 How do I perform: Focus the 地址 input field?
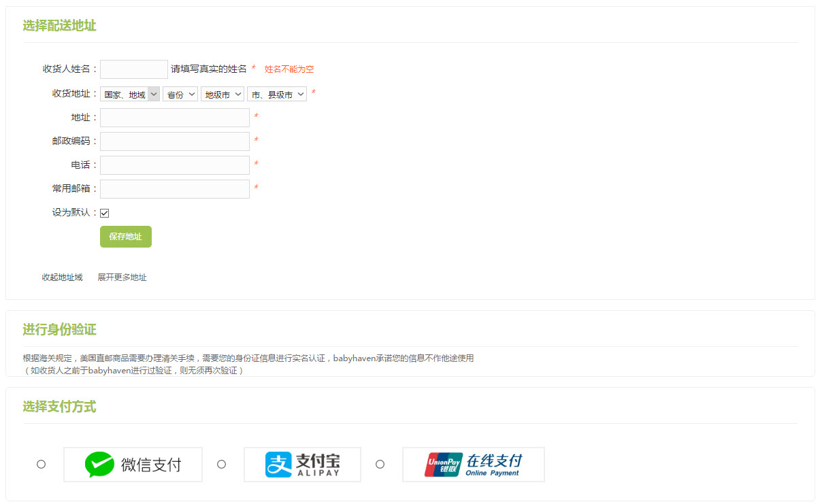[175, 118]
